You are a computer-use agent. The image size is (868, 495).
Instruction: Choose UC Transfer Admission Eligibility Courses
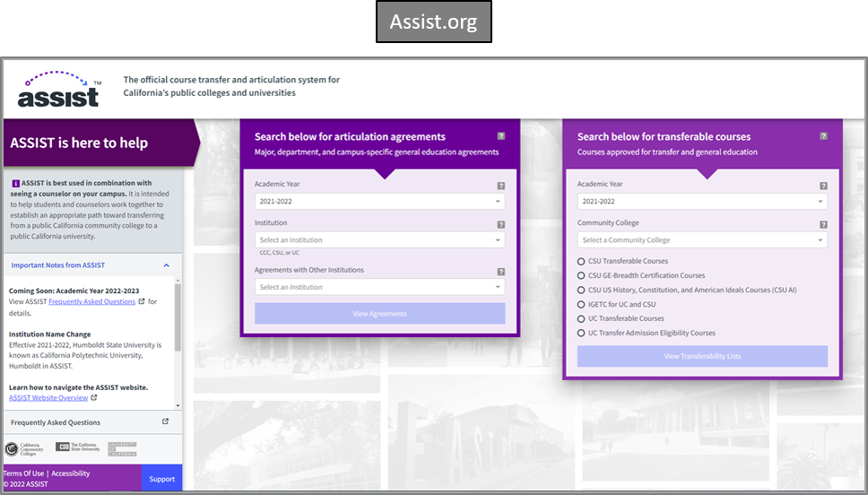(582, 333)
